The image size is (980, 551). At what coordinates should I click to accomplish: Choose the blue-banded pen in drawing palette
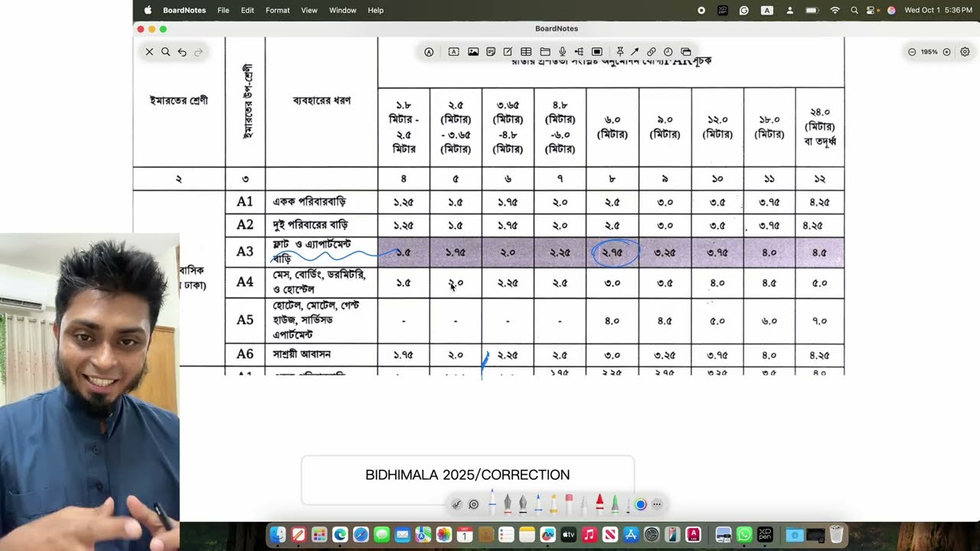click(492, 502)
